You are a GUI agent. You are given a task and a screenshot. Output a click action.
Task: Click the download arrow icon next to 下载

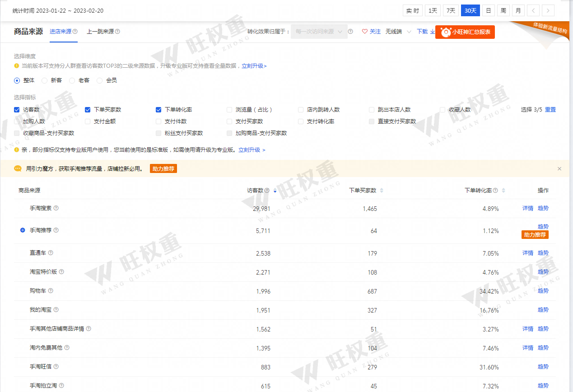point(432,32)
